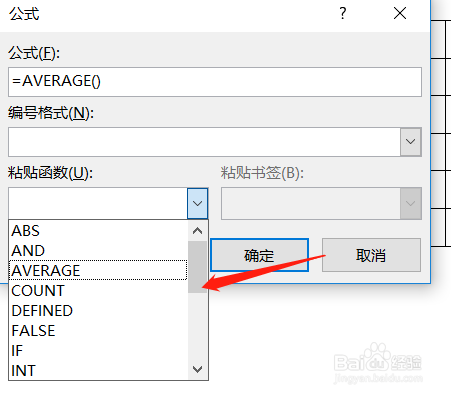
Task: Pick FALSE function entry
Action: click(98, 331)
